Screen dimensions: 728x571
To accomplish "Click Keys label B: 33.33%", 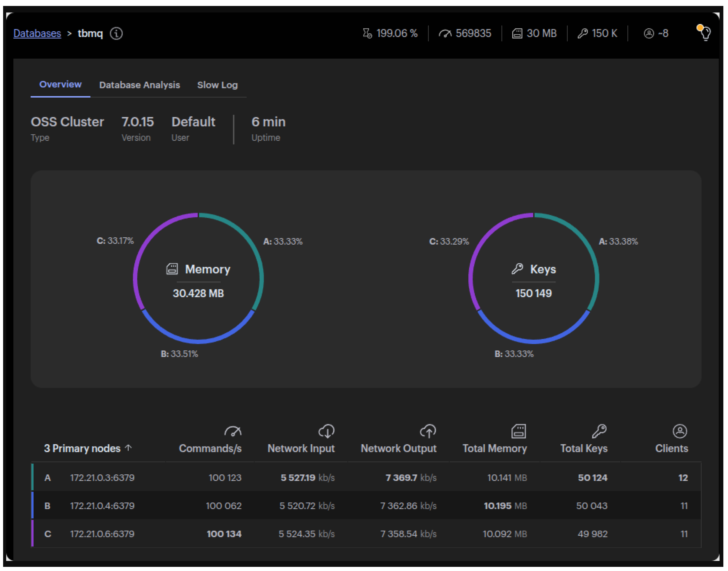I will (514, 354).
